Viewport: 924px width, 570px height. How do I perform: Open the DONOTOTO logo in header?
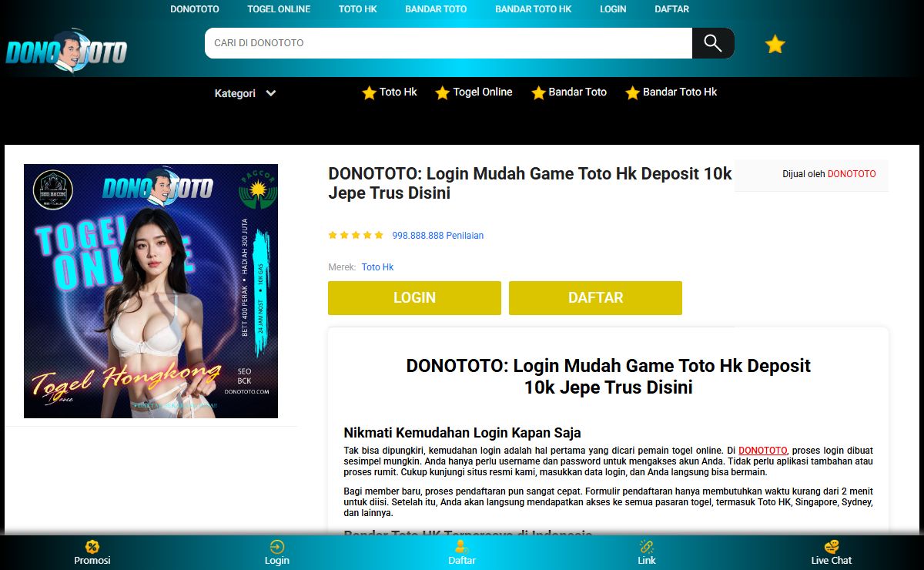(x=66, y=52)
